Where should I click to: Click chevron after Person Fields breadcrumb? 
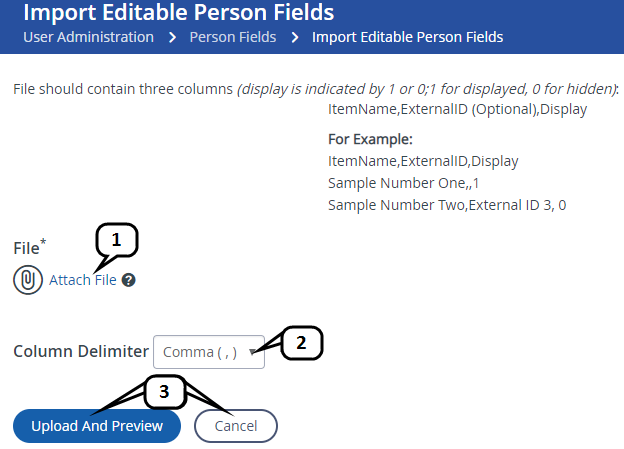295,38
